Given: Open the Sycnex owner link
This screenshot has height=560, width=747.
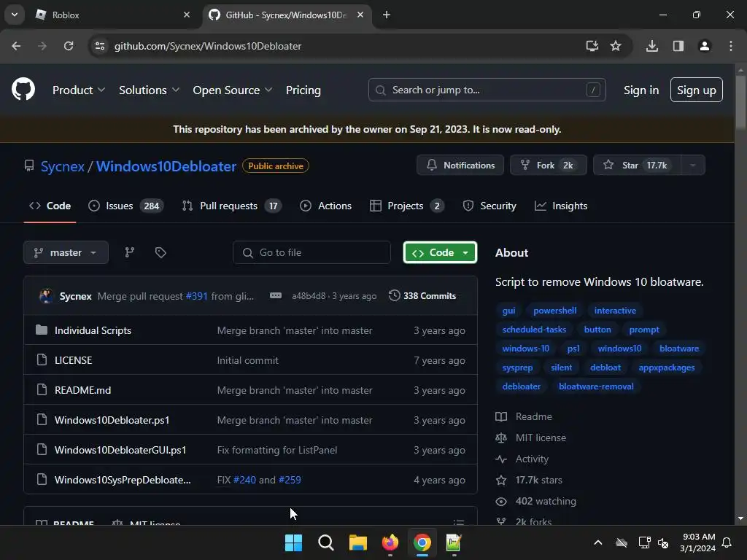Looking at the screenshot, I should [x=63, y=166].
